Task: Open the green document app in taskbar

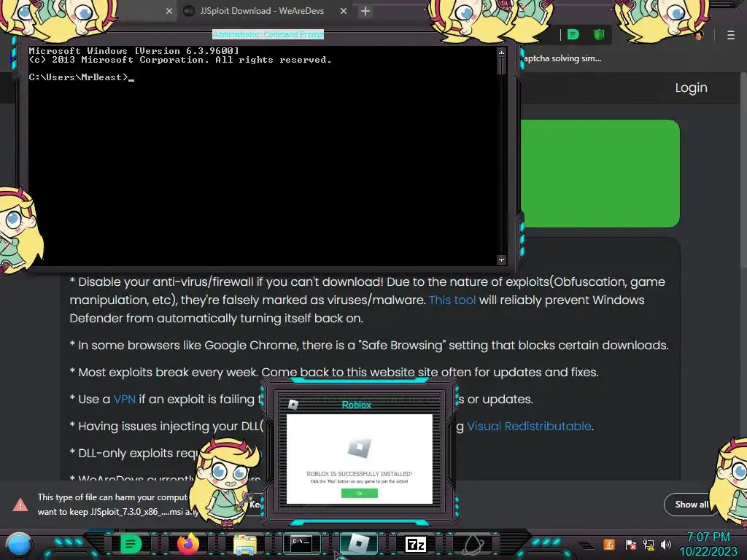Action: (131, 543)
